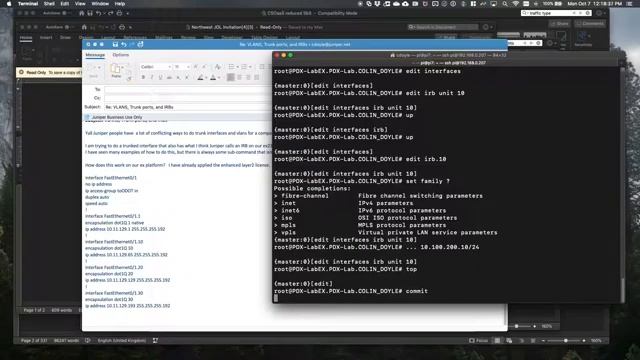Click the bullet list icon in Outlook

231,67
